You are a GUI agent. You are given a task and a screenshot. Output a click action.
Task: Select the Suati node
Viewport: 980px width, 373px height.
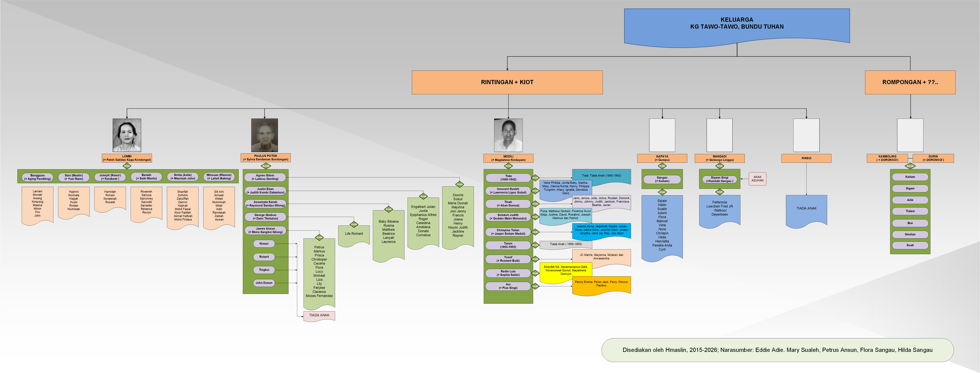tap(910, 245)
